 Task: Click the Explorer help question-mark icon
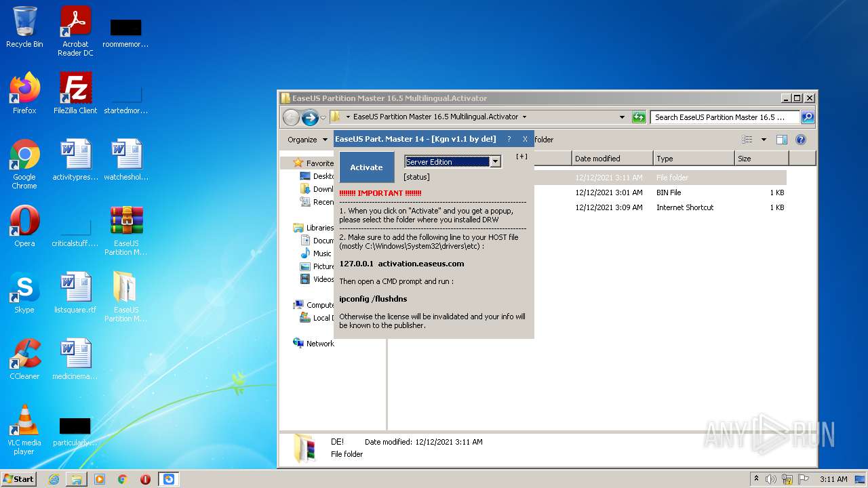tap(801, 140)
